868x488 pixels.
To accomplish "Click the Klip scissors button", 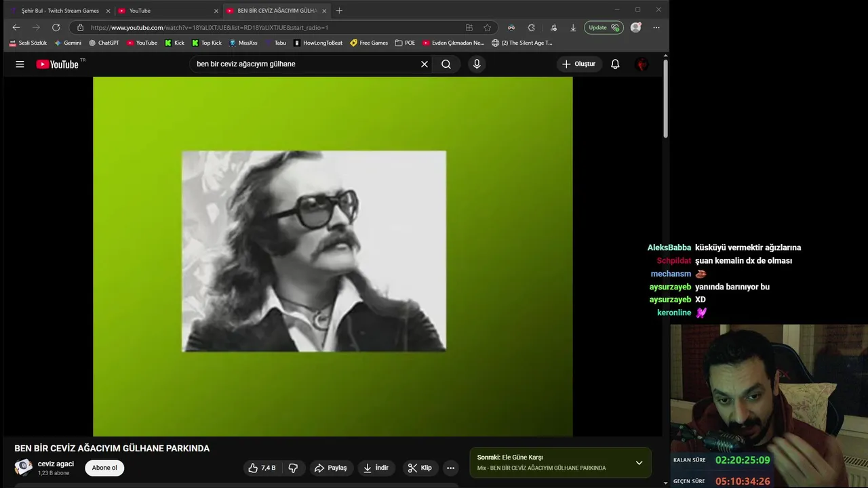I will 420,468.
